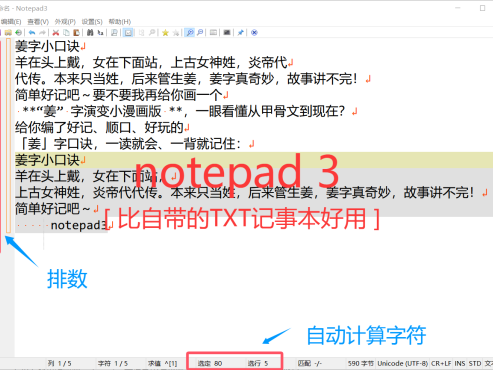This screenshot has height=370, width=493.
Task: Click selected line starting 上古女神姓，炎帝代代传
Action: tap(244, 193)
